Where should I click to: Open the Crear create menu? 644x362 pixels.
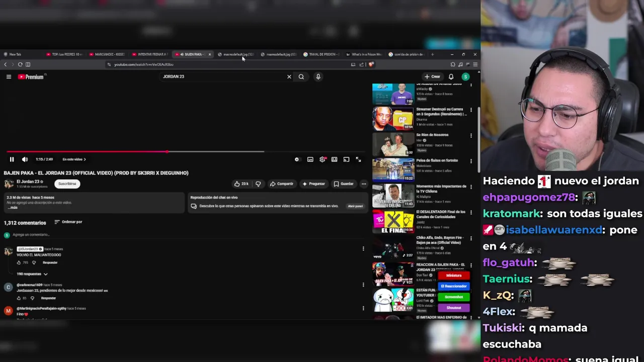coord(432,77)
